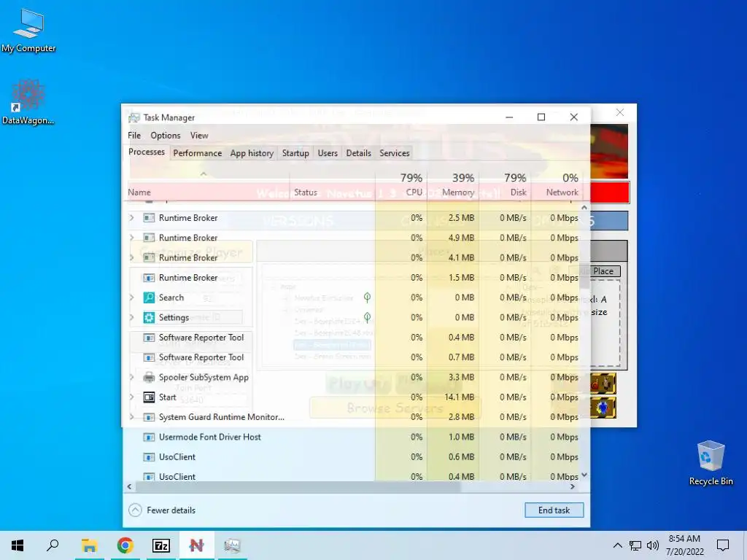Close the Novetus window behind Task Manager
The height and width of the screenshot is (560, 747).
click(x=620, y=112)
